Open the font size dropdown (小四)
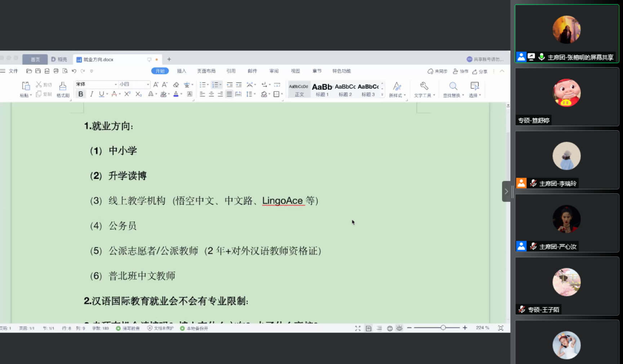 click(x=148, y=84)
